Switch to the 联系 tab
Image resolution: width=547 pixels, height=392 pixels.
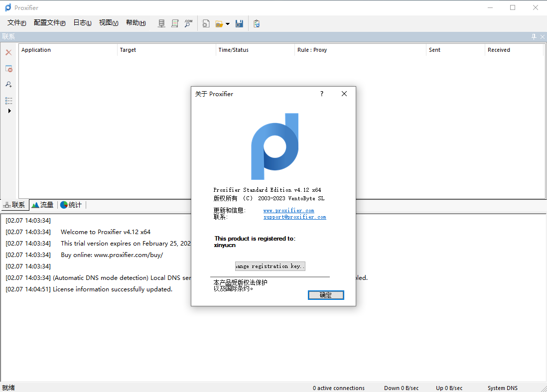pyautogui.click(x=14, y=205)
